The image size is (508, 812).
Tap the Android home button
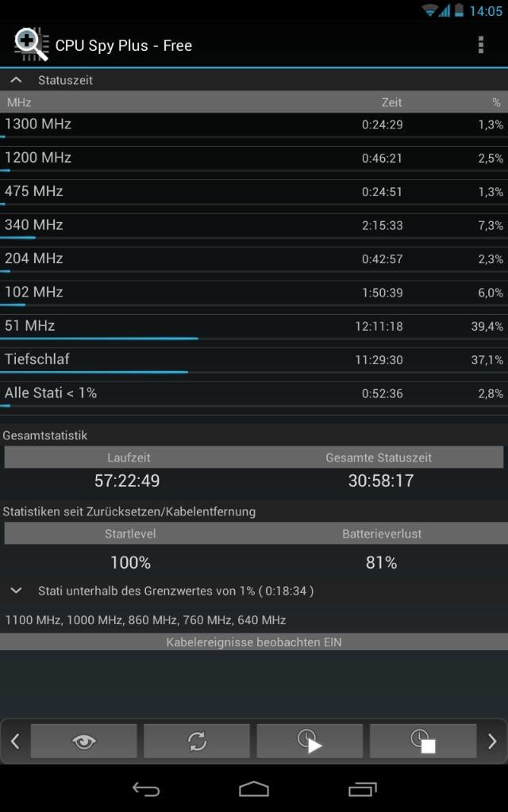coord(254,789)
